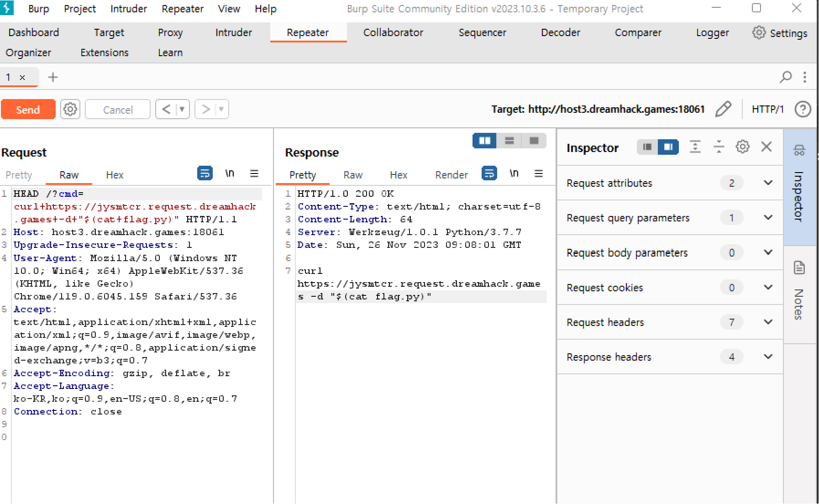Open the Help menu

265,9
